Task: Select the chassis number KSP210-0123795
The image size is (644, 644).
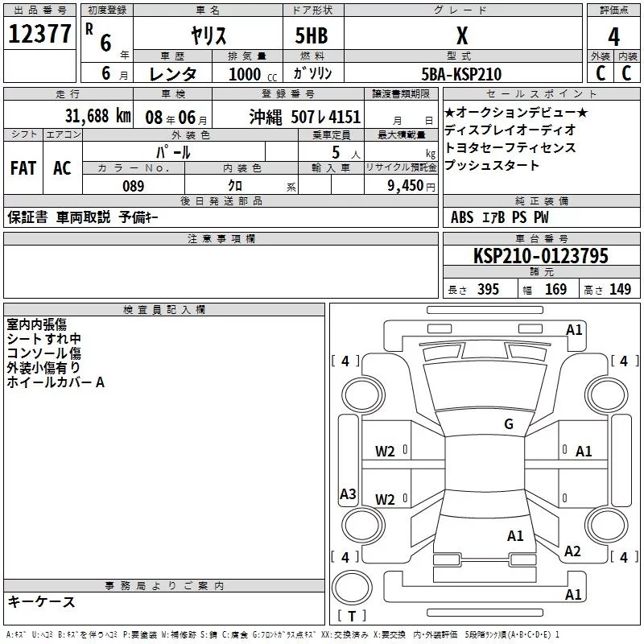Action: click(540, 257)
